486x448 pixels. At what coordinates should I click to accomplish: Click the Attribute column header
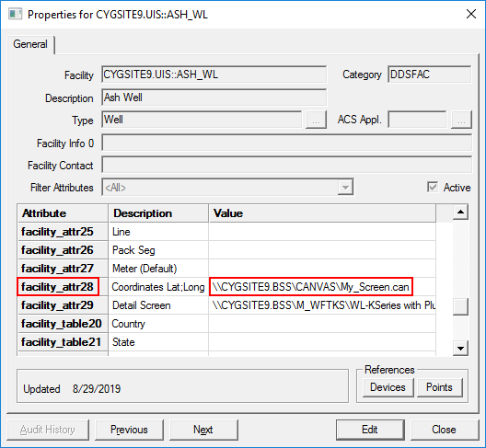point(63,213)
